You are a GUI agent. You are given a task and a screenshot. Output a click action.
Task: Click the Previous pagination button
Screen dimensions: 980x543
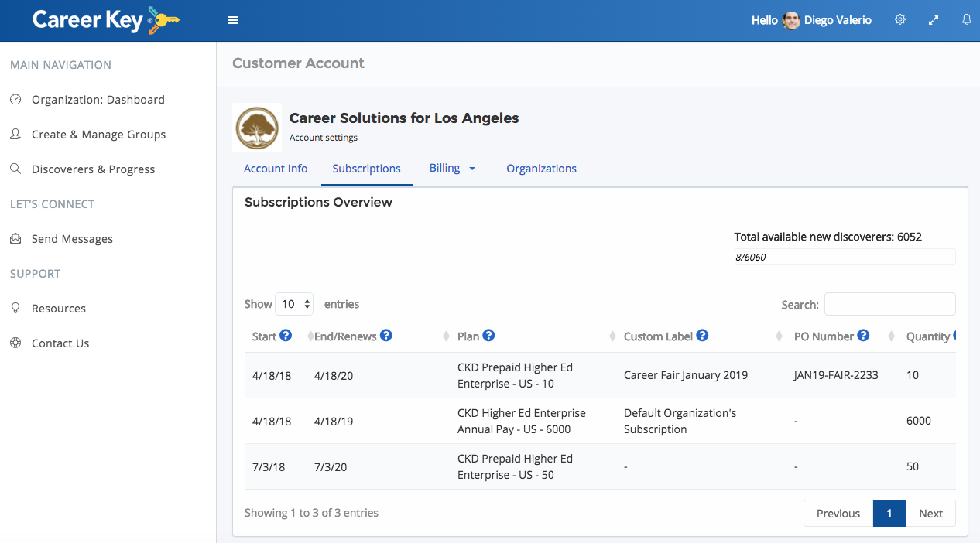(838, 513)
